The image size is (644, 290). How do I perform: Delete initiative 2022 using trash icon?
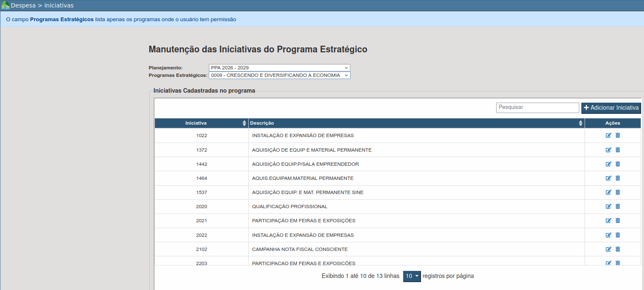617,235
